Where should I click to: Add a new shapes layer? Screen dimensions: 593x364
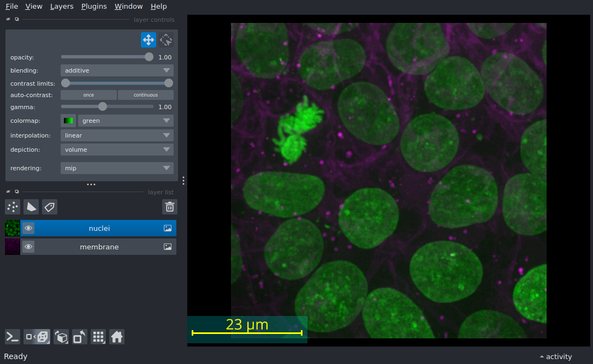coord(31,207)
